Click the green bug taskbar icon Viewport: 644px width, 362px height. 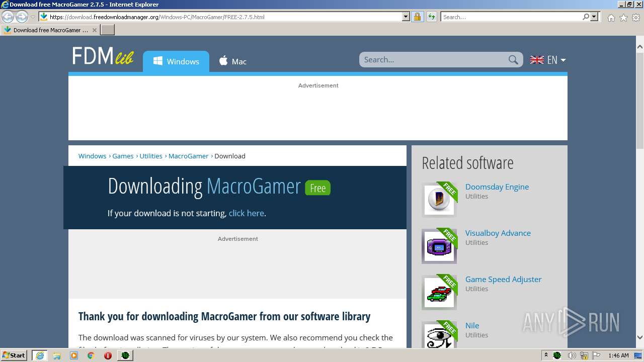pos(125,355)
